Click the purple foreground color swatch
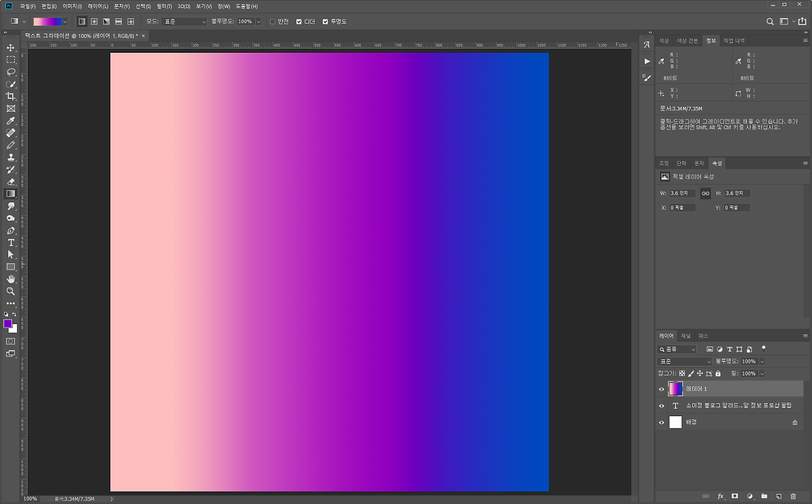Screen dimensions: 812x504 (8, 324)
